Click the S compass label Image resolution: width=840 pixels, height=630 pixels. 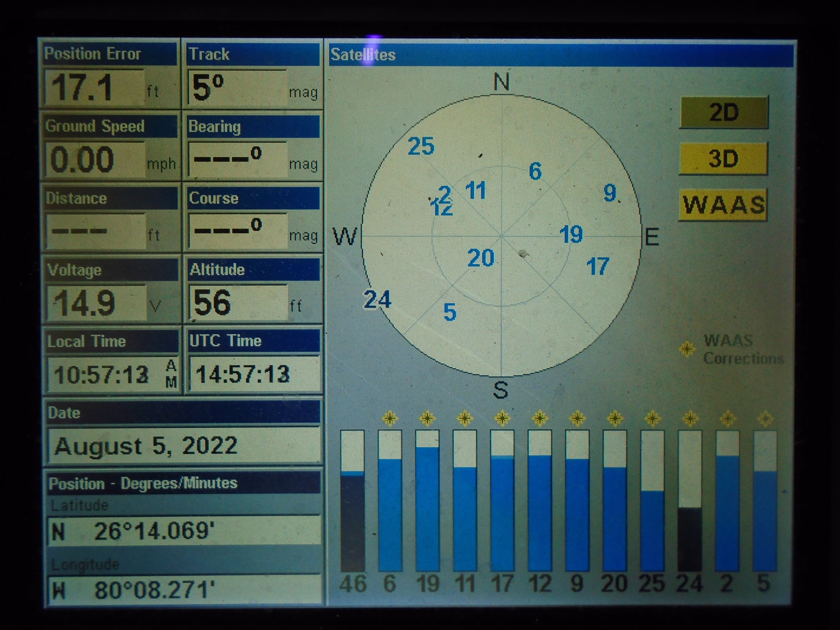tap(500, 390)
